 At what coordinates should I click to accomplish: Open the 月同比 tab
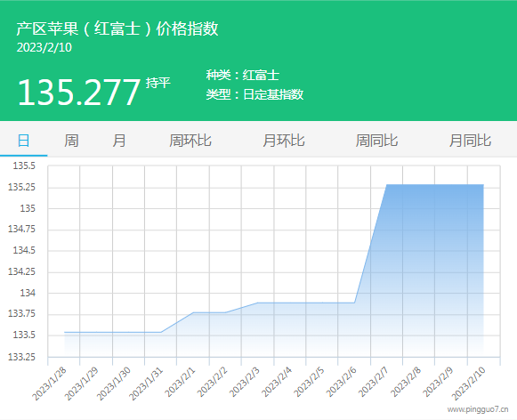(470, 141)
